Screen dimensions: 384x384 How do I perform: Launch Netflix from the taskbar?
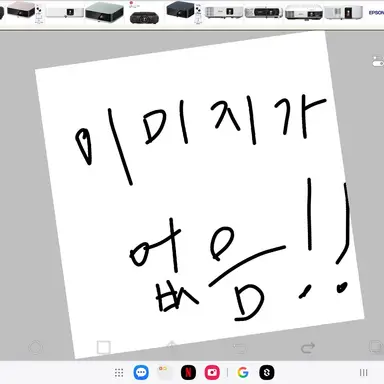tap(188, 372)
